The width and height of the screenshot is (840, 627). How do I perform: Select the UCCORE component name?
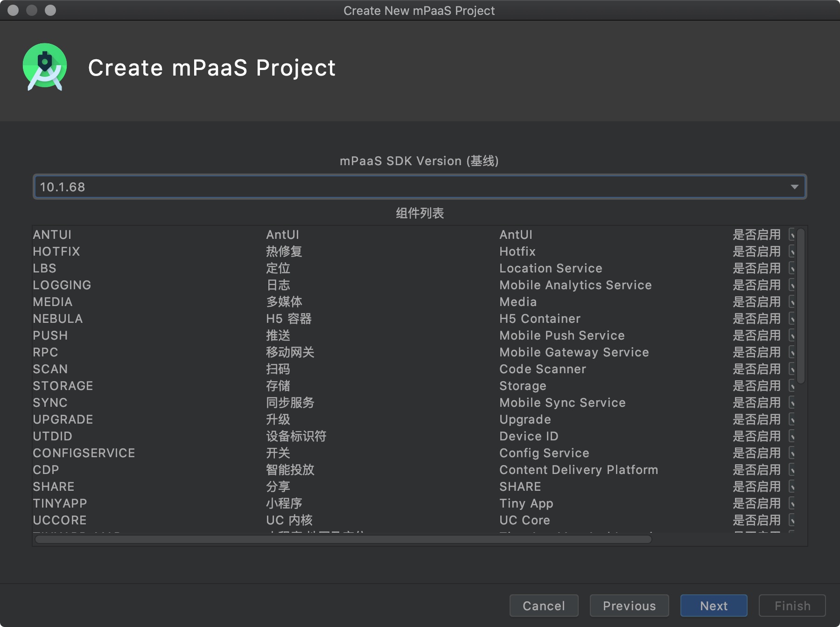point(60,520)
